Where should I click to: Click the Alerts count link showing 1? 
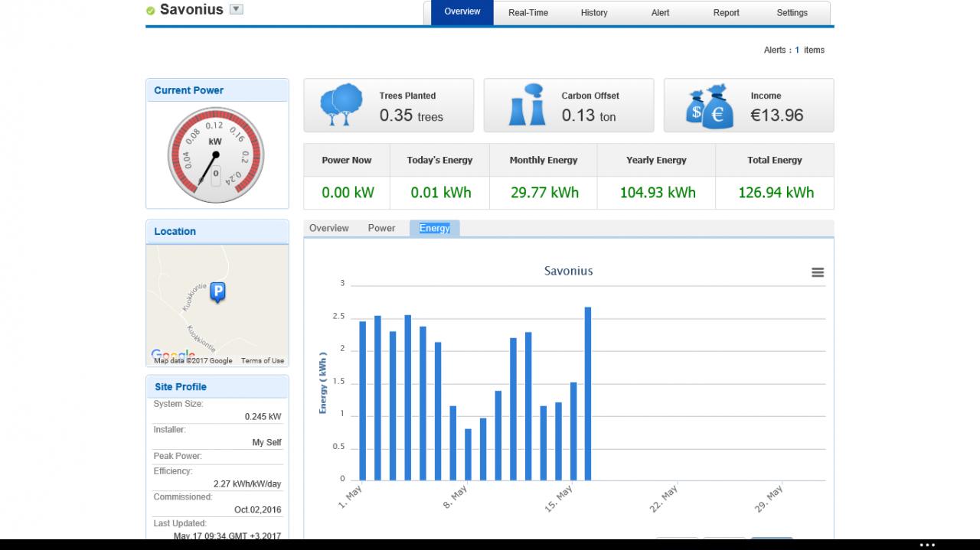[797, 50]
